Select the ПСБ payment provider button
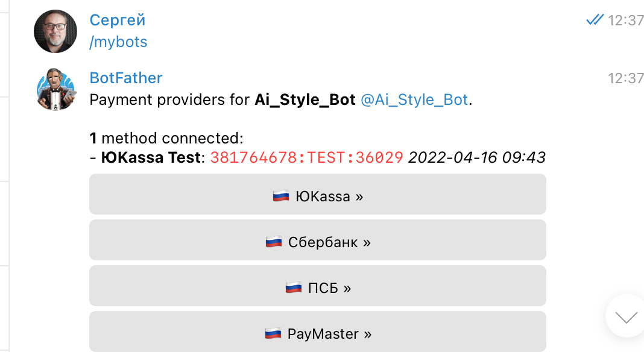 click(318, 286)
